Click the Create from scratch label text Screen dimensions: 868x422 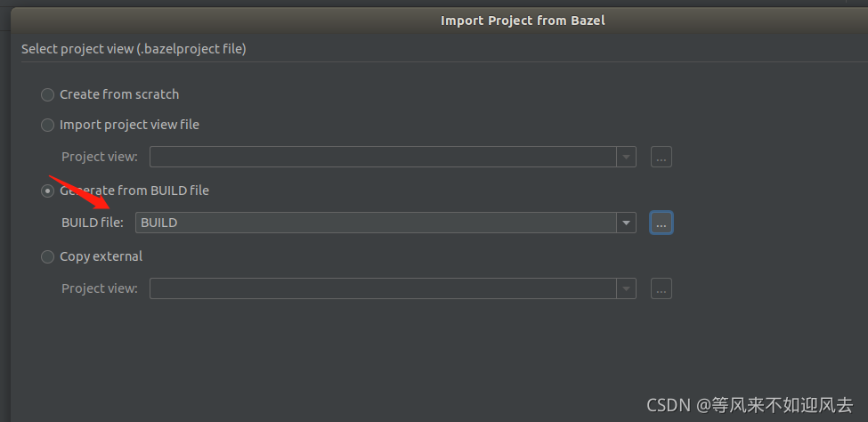[119, 94]
